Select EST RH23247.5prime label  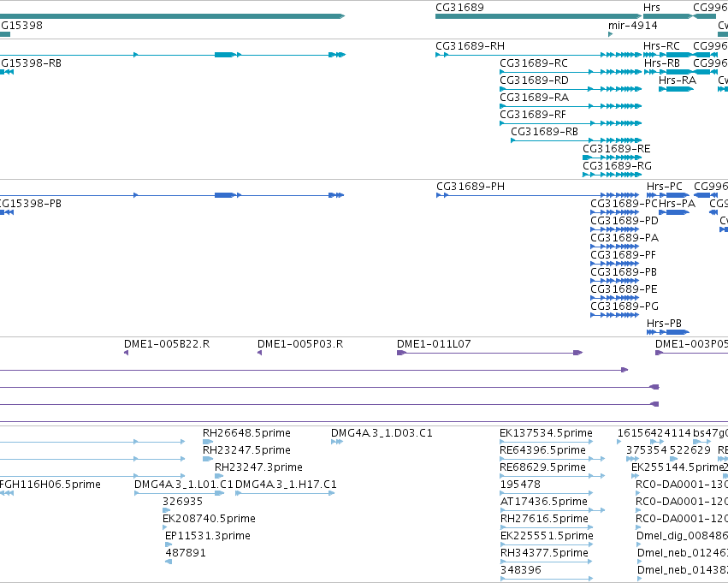click(246, 450)
